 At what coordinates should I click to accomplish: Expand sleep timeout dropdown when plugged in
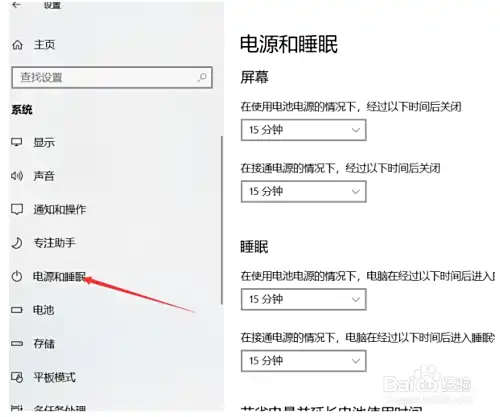click(304, 361)
